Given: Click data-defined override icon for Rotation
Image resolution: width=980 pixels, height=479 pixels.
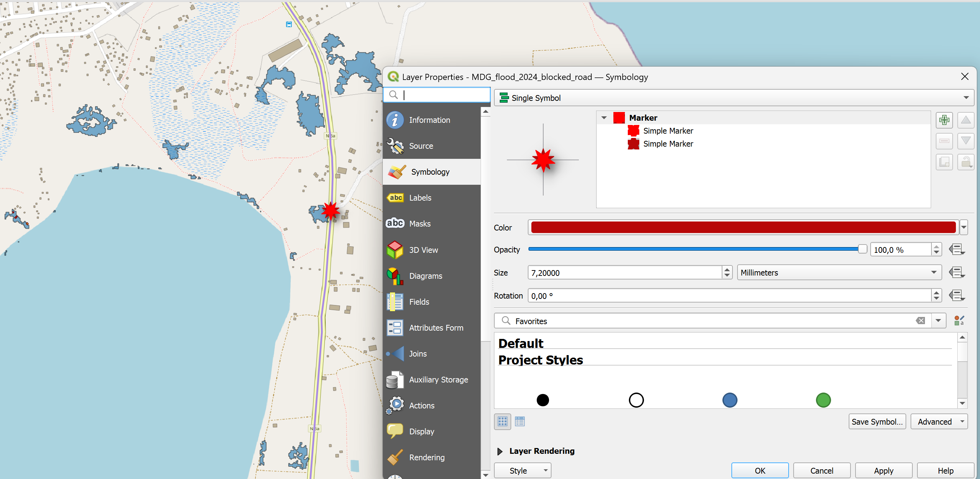Looking at the screenshot, I should (956, 295).
